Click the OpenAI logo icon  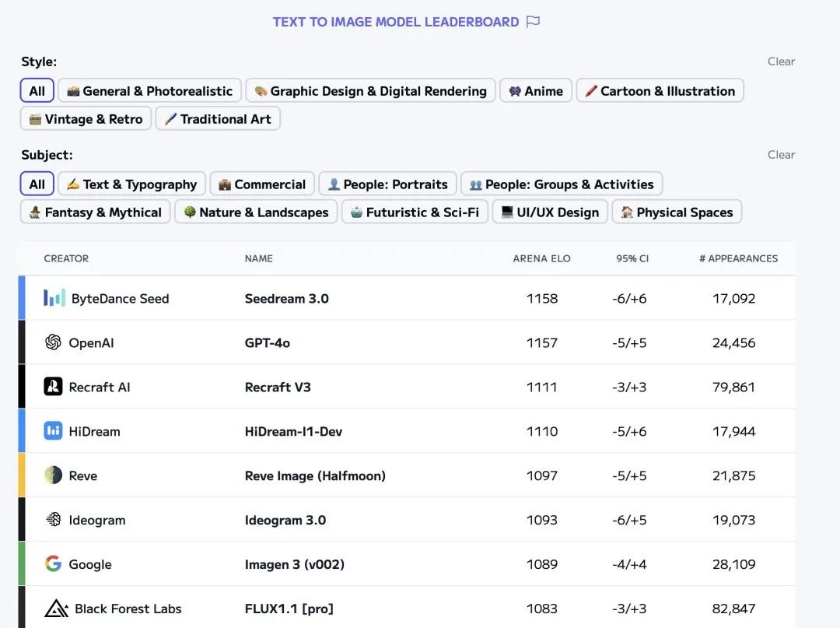(x=53, y=342)
